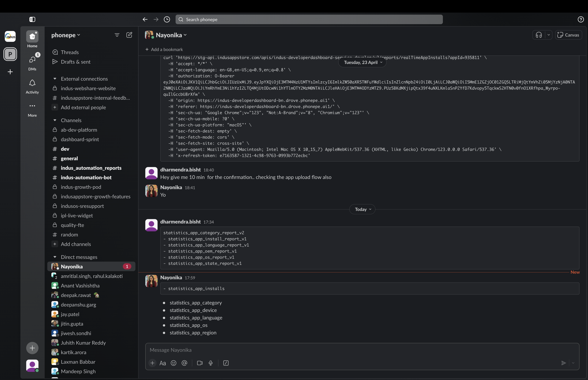Click Add channels
The width and height of the screenshot is (588, 380).
point(91,244)
